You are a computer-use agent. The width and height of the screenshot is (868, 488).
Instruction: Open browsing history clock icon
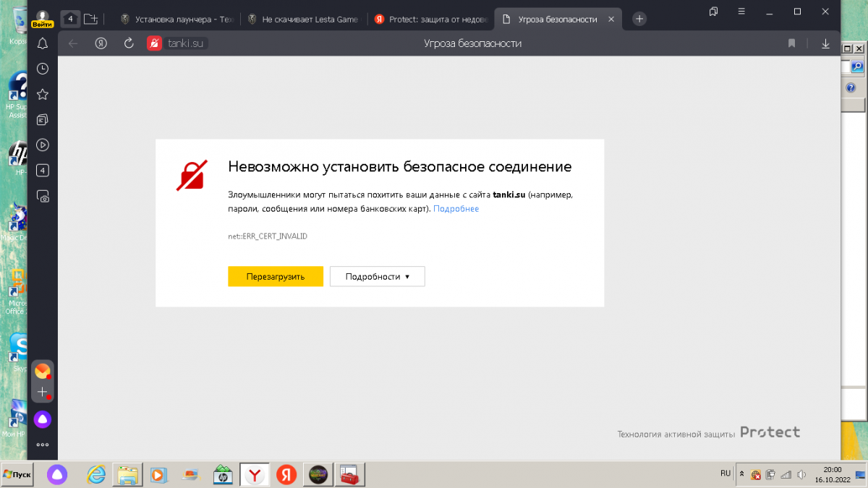point(43,69)
